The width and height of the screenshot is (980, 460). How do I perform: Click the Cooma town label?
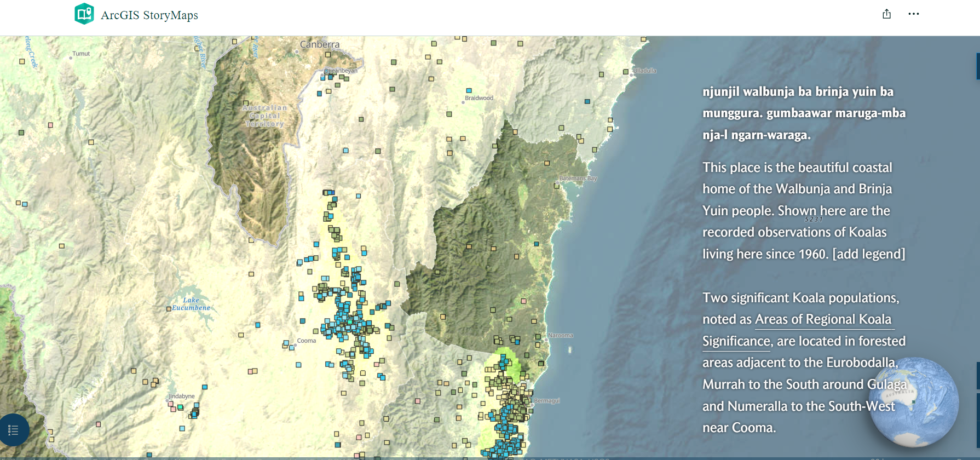(x=306, y=341)
